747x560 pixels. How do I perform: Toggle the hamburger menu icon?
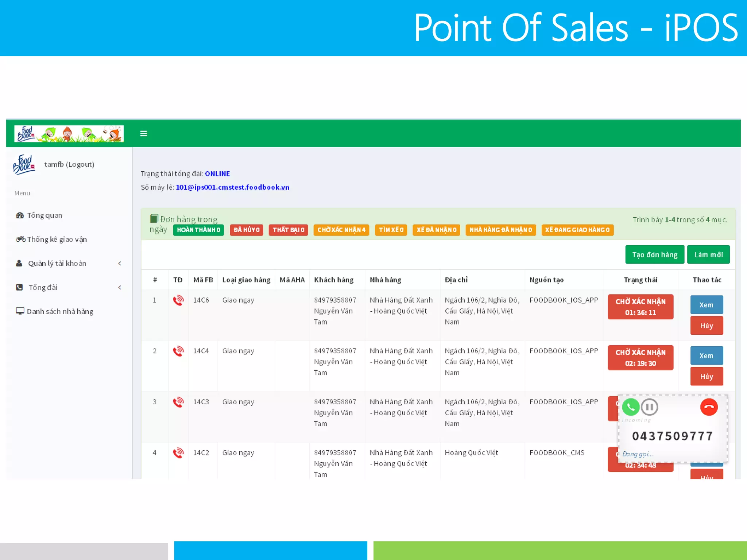(143, 134)
